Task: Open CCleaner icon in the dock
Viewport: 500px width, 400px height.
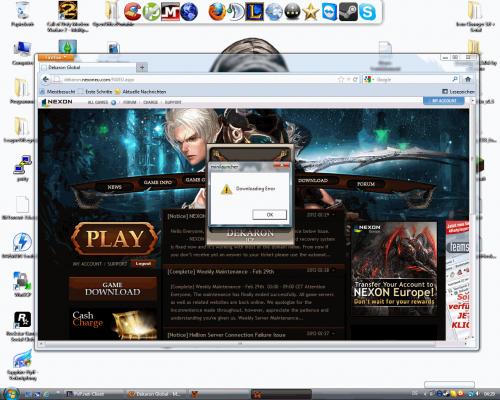Action: coord(133,12)
